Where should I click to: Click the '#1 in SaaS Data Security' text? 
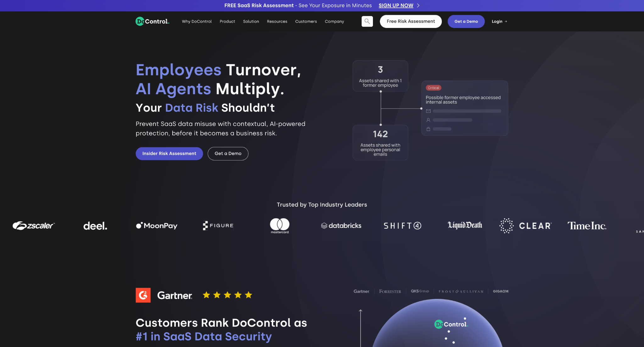click(x=204, y=336)
